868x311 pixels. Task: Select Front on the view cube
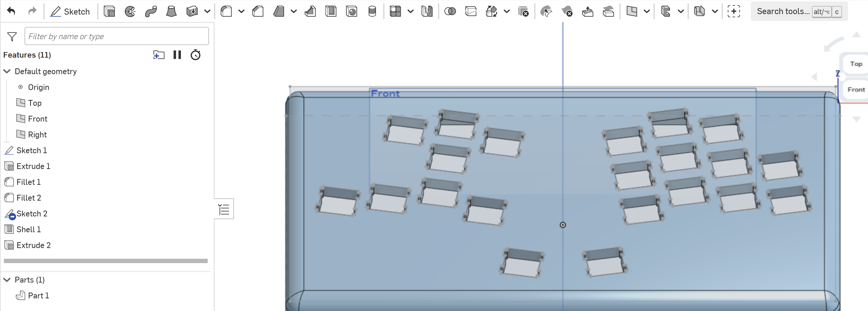click(x=856, y=89)
